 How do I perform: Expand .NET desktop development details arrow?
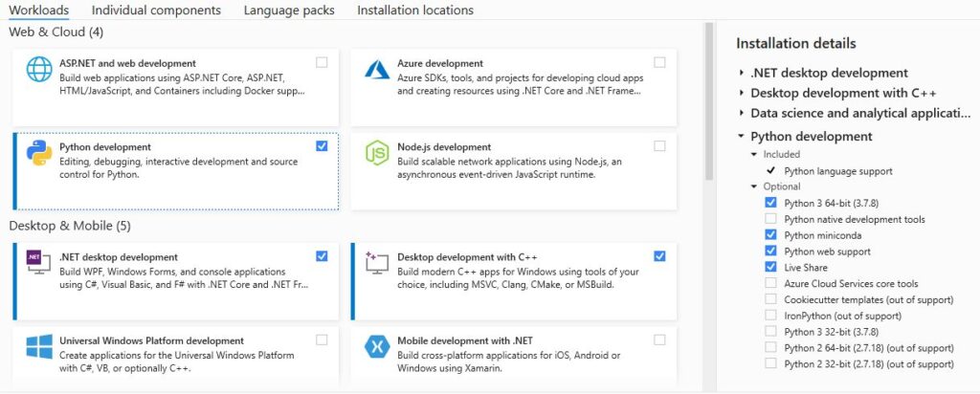[x=742, y=73]
